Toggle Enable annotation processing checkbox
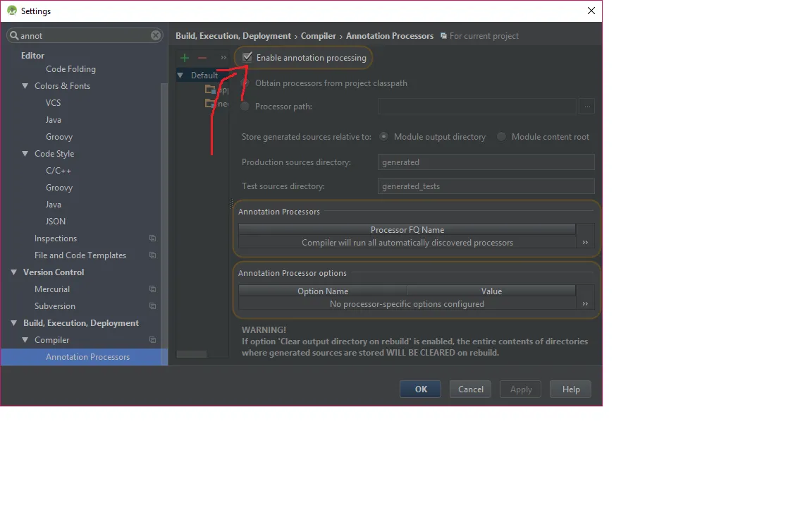The height and width of the screenshot is (508, 812). click(247, 57)
